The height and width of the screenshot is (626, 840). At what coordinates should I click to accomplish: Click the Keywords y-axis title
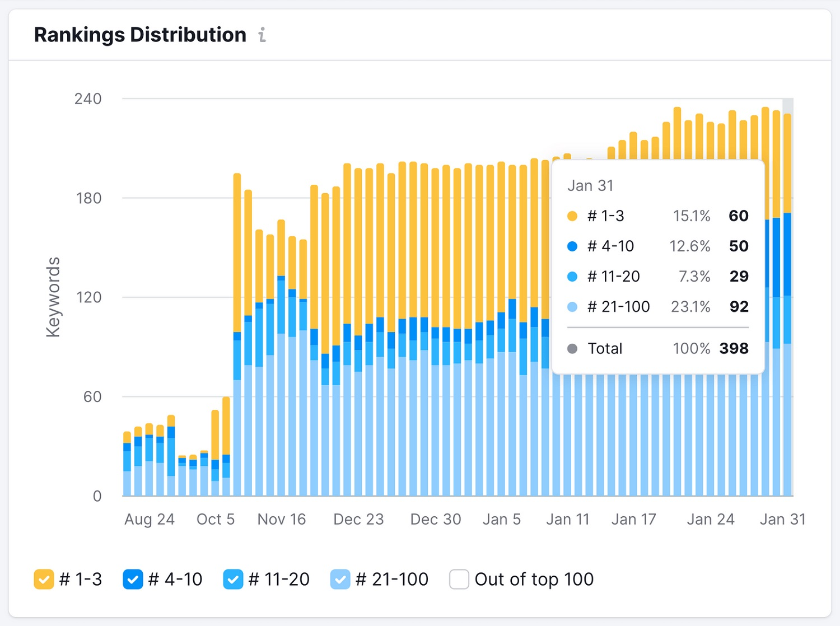[53, 297]
